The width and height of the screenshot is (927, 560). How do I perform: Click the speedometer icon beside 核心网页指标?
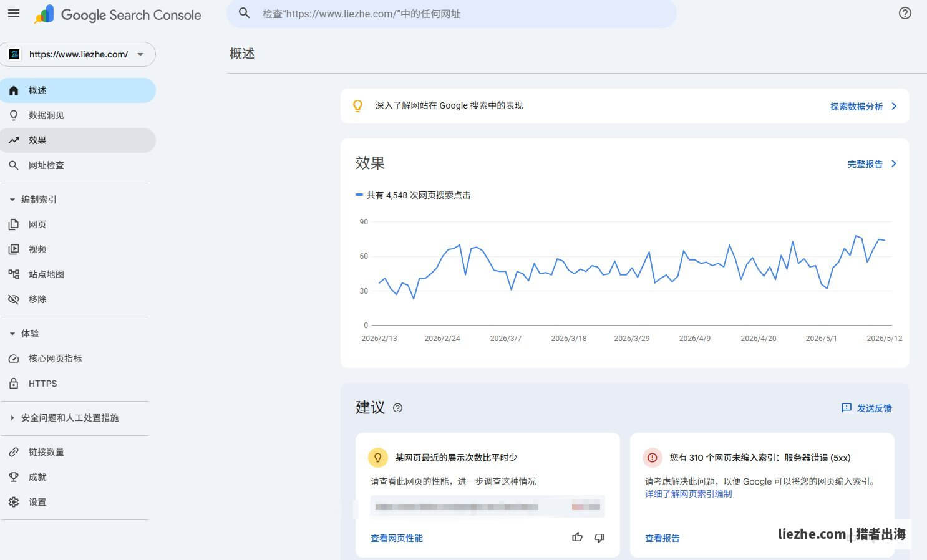coord(14,359)
